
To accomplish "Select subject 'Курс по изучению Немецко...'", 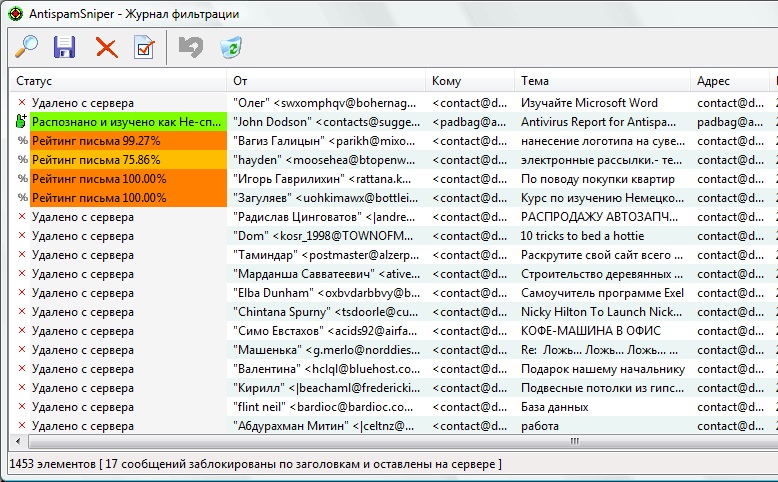I will pos(602,198).
